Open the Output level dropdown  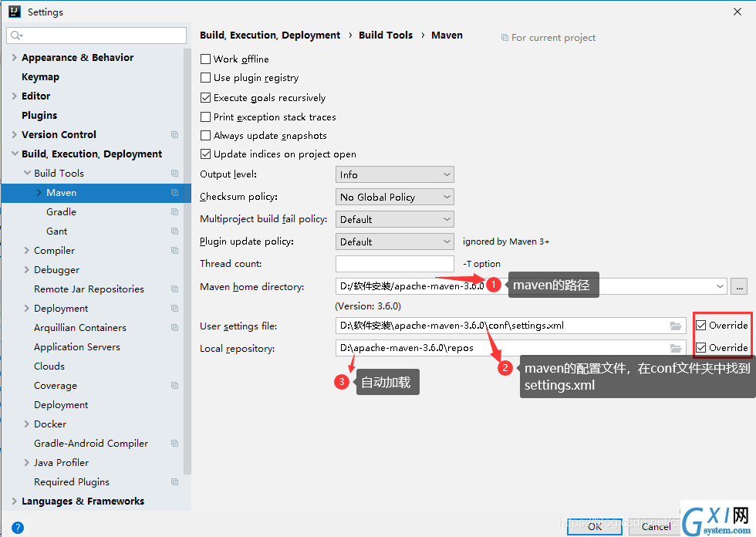[395, 174]
